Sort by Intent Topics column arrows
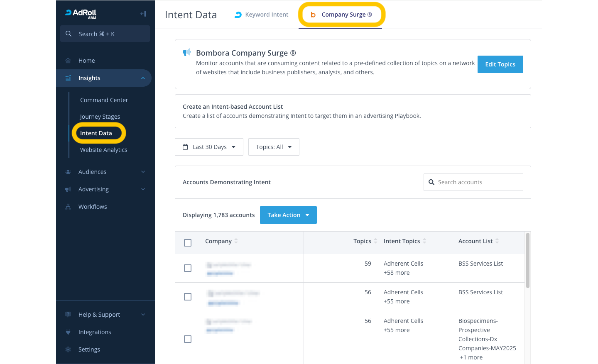 pos(424,241)
